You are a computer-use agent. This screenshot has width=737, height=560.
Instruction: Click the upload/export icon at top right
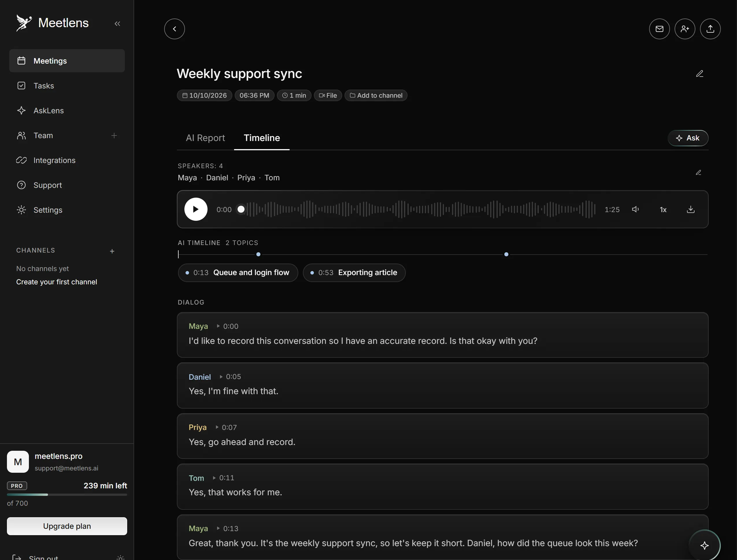(x=710, y=29)
